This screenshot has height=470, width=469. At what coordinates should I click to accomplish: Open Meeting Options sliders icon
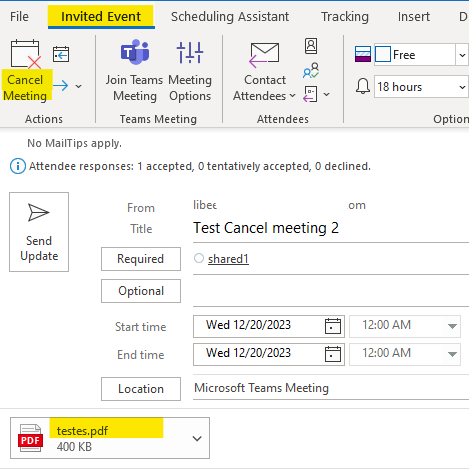(190, 52)
